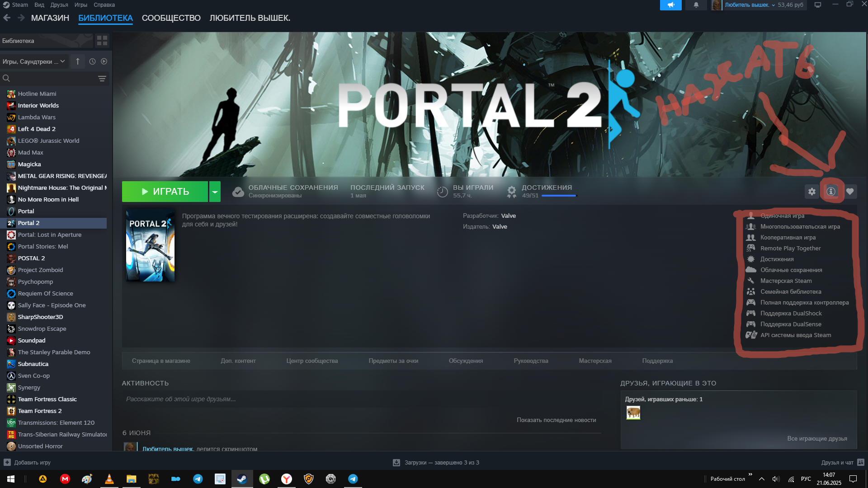
Task: Open the Portal 2 cover art thumbnail
Action: [150, 245]
